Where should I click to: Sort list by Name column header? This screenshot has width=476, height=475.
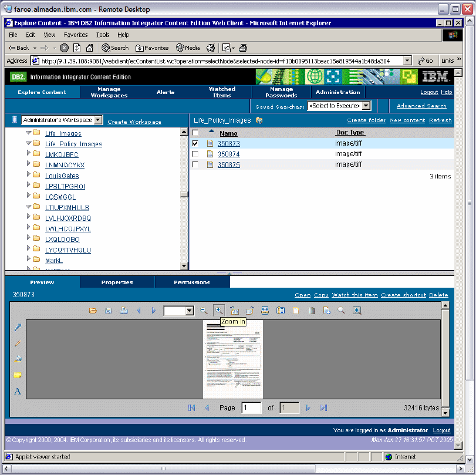tap(228, 133)
